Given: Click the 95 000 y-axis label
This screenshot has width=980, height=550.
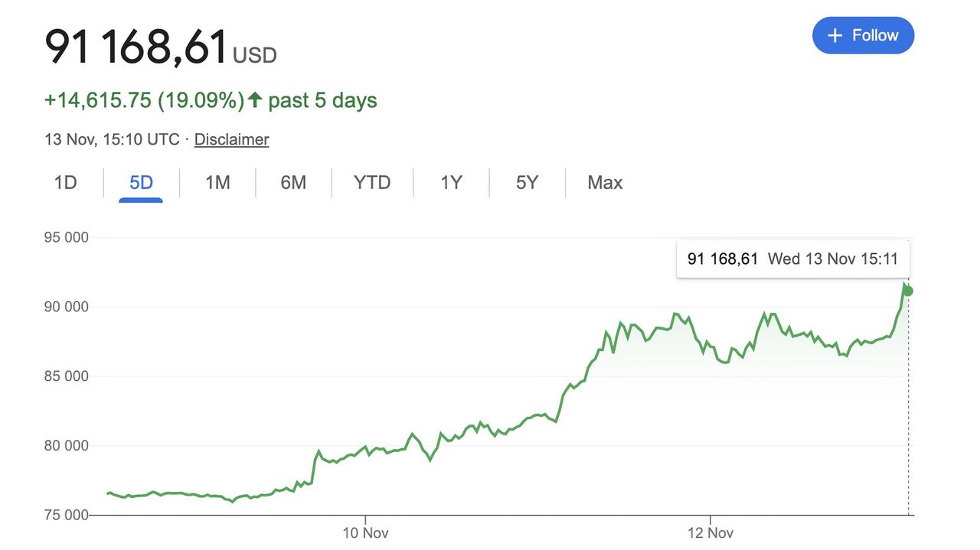Looking at the screenshot, I should click(67, 237).
